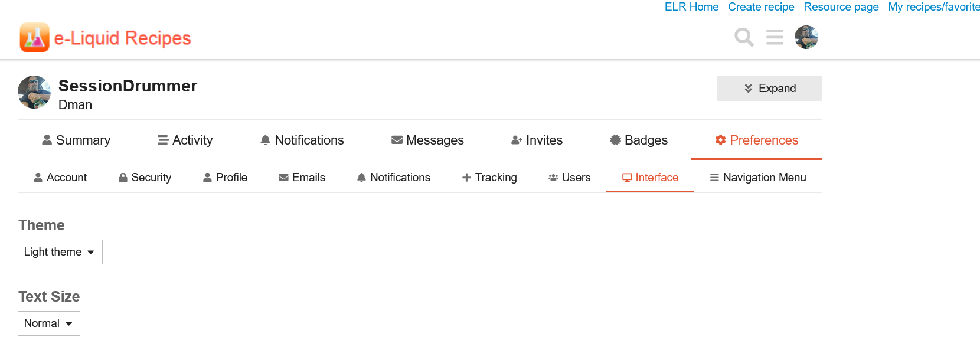Select the Tracking preferences section

click(489, 178)
